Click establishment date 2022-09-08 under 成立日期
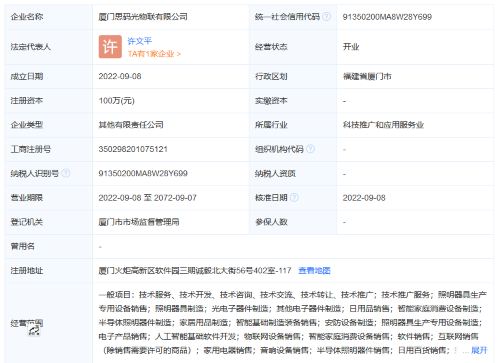The width and height of the screenshot is (500, 363). (120, 76)
